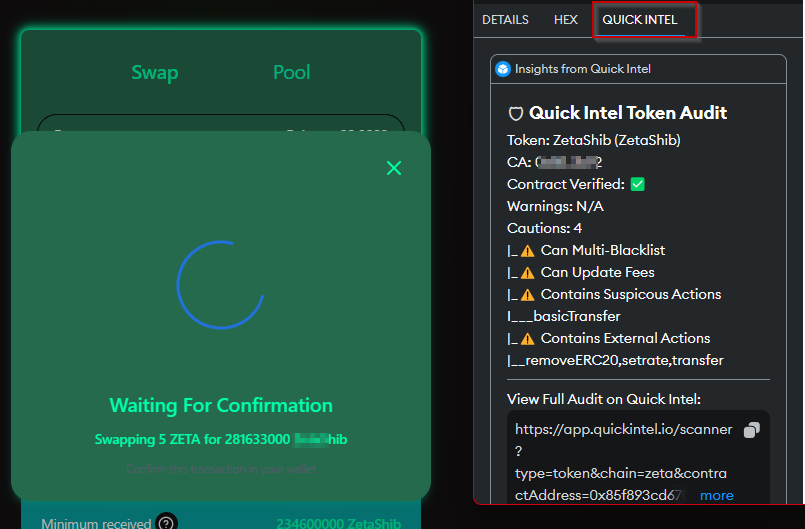The height and width of the screenshot is (529, 805).
Task: Click the Can Update Fees warning icon
Action: (527, 273)
